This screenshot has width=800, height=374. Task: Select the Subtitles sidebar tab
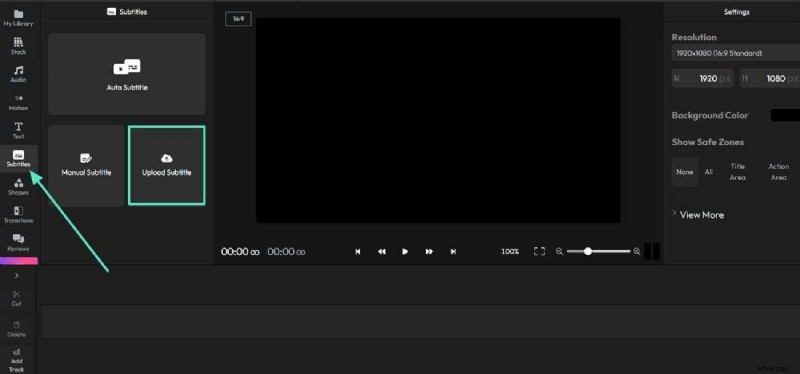coord(18,159)
